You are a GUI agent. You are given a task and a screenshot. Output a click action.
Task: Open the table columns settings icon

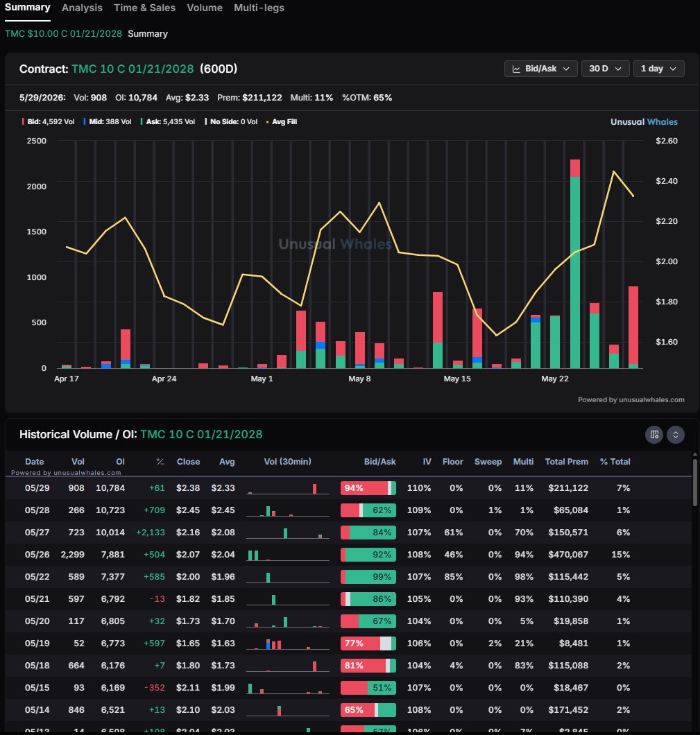654,435
